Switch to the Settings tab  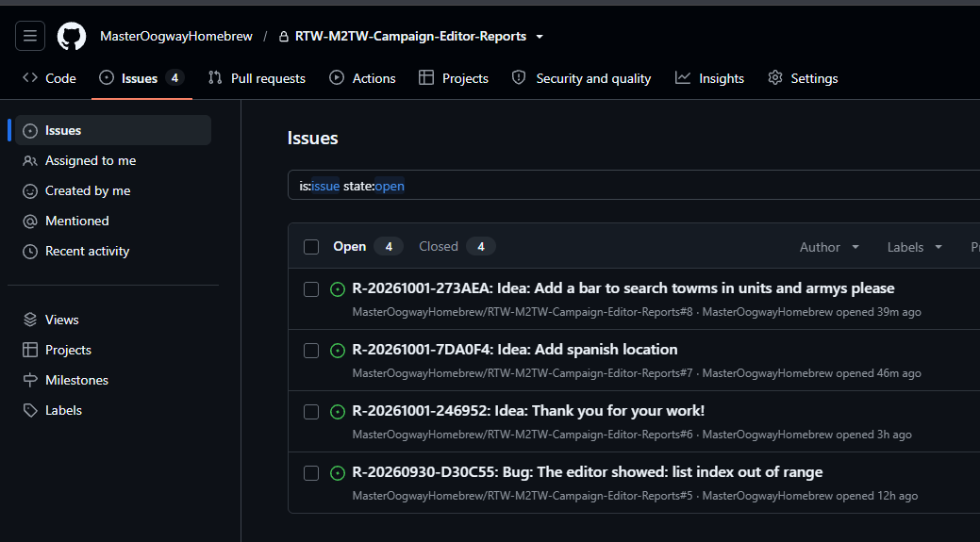coord(803,78)
